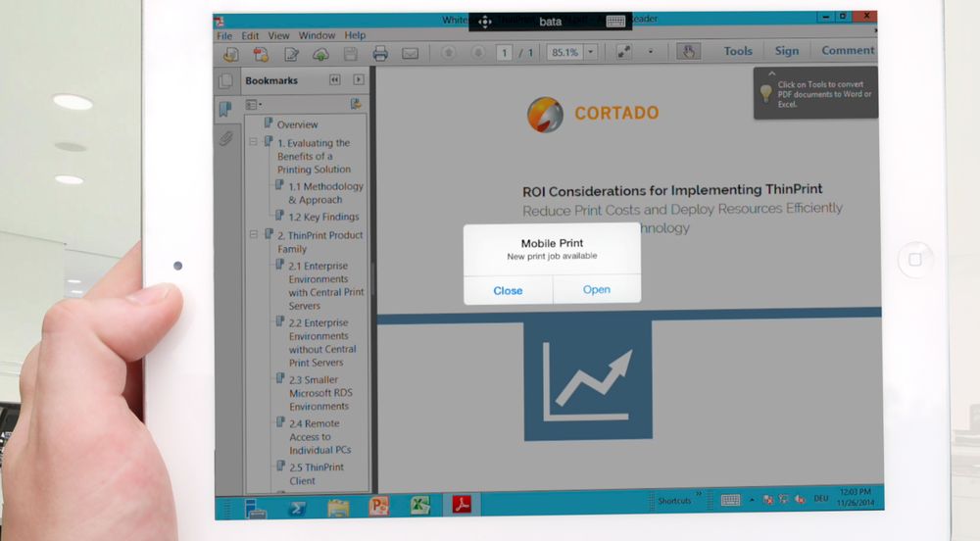Open the Page Thumbnails side panel
Screen dimensions: 980x541
coord(225,81)
